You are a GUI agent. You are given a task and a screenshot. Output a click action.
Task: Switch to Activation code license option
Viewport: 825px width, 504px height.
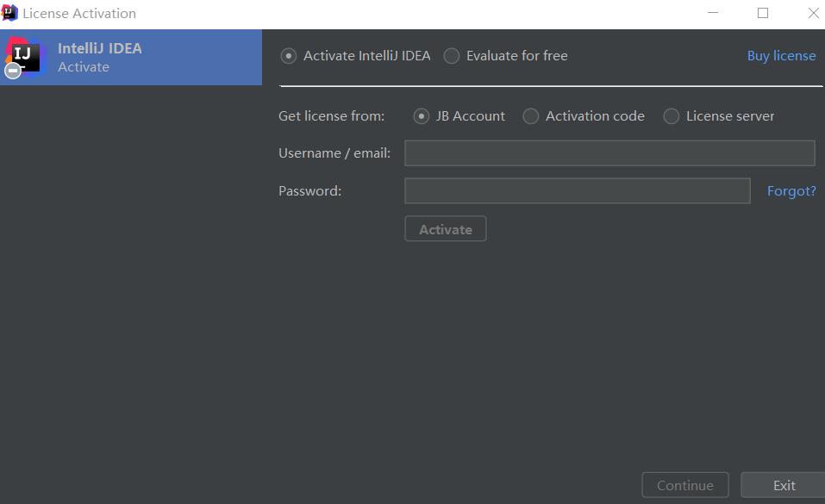pos(530,116)
